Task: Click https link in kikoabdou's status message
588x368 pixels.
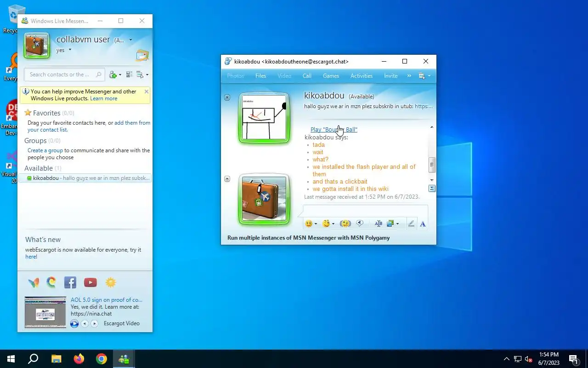Action: [424, 106]
